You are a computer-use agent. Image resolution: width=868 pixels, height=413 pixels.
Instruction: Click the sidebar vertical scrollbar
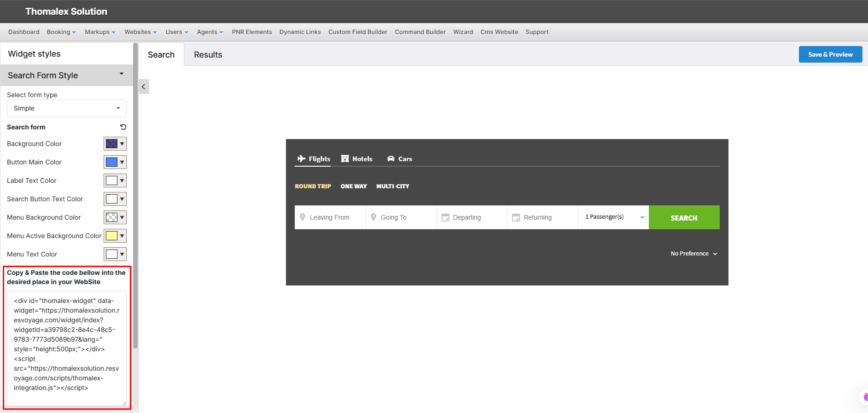[x=135, y=196]
